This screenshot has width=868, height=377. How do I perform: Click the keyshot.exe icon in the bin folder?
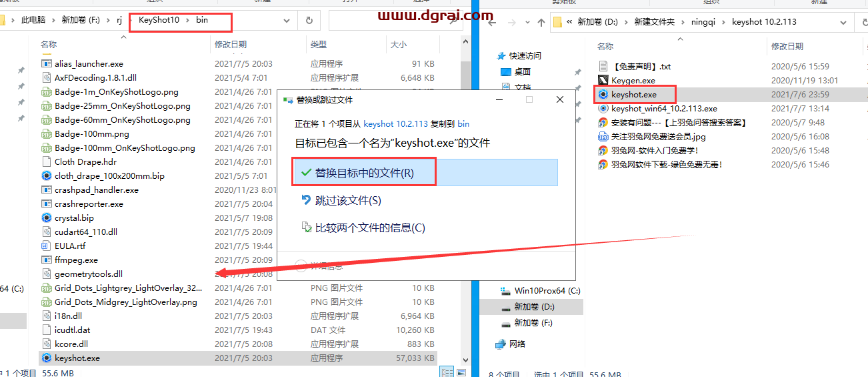point(47,358)
